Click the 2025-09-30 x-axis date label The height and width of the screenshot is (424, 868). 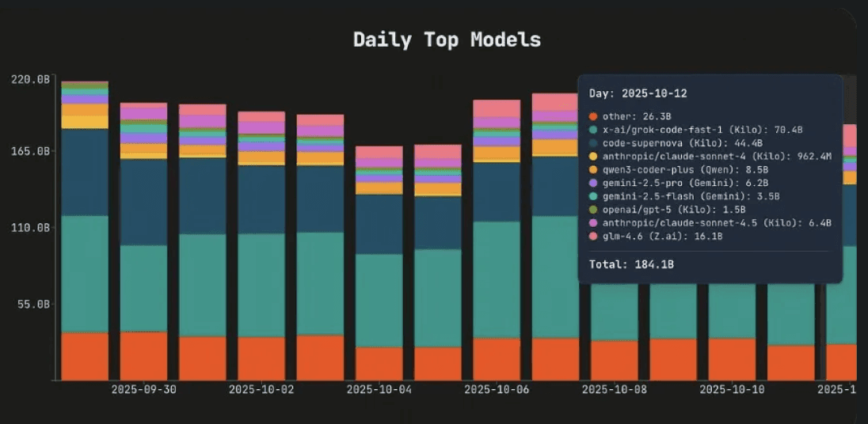click(143, 390)
